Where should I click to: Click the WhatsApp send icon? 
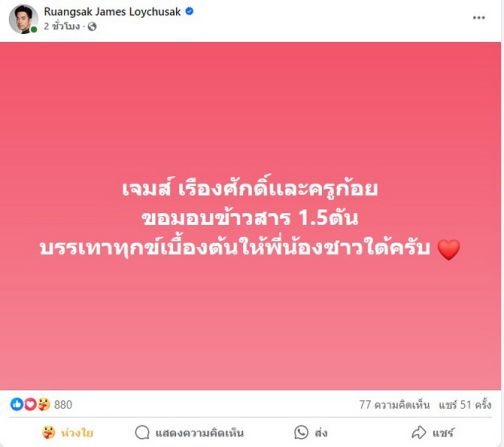(301, 432)
